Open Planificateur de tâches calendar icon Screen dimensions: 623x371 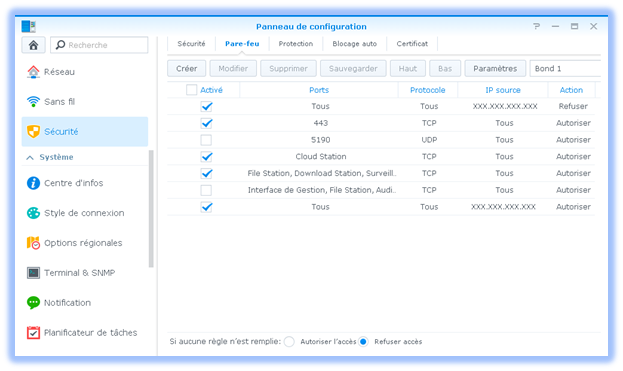(33, 332)
